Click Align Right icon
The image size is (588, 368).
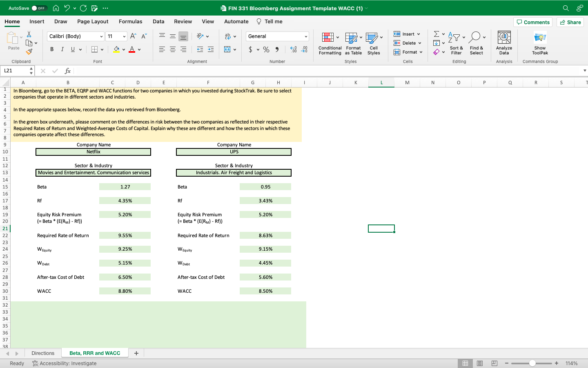click(x=183, y=49)
